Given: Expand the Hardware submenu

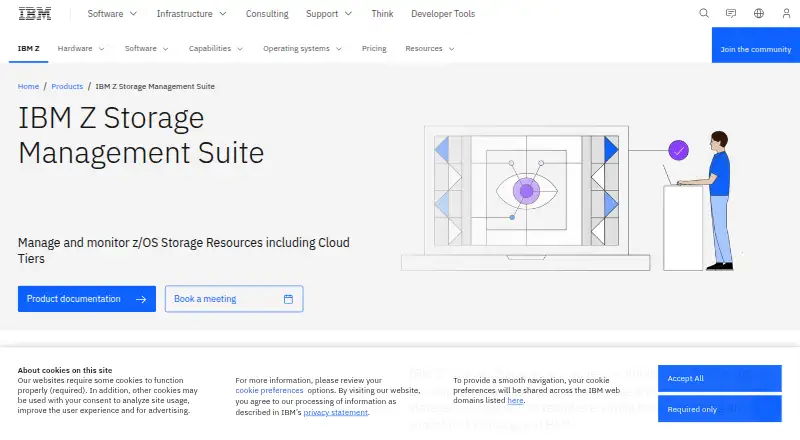Looking at the screenshot, I should 81,48.
